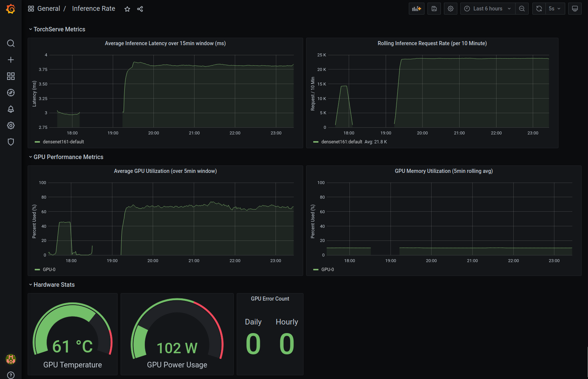Click the GPU Temperature gauge
The image size is (588, 379).
pyautogui.click(x=73, y=329)
